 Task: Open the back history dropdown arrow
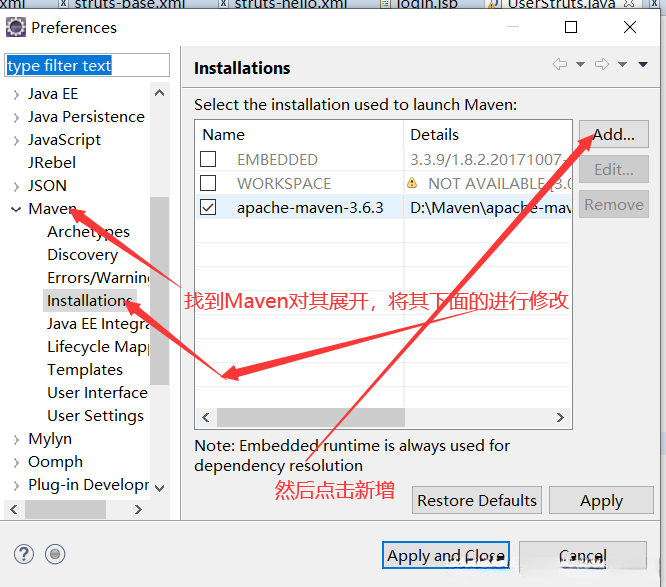click(x=580, y=65)
